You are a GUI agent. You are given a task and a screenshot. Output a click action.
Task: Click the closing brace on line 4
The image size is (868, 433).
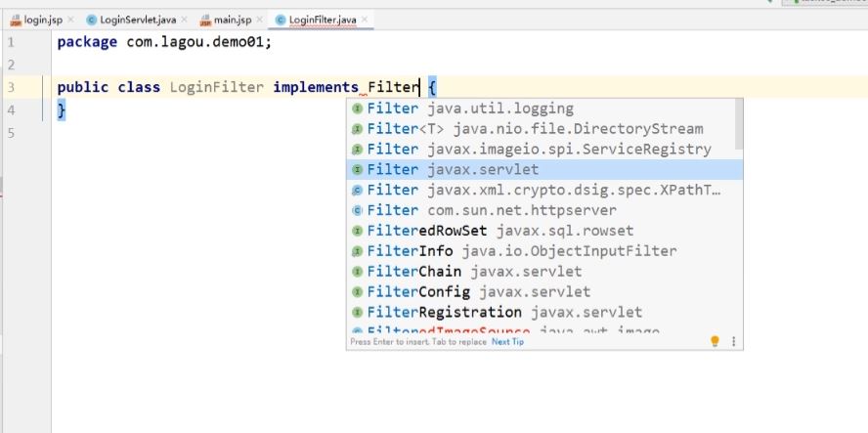click(x=62, y=110)
